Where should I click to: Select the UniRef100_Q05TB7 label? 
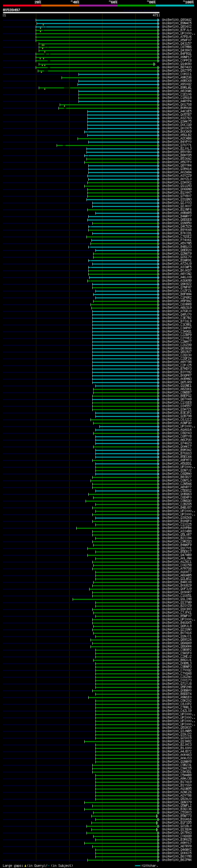177,115
